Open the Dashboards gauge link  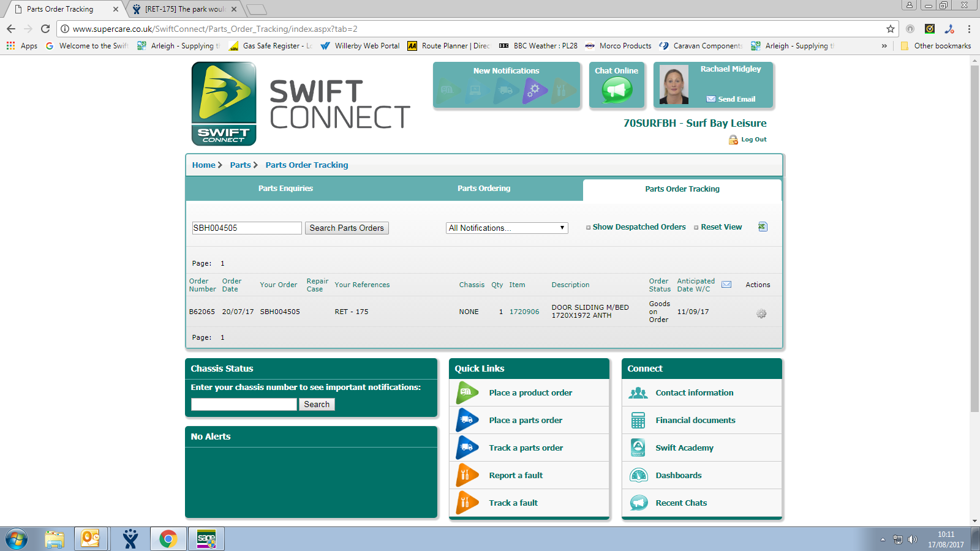pyautogui.click(x=678, y=475)
